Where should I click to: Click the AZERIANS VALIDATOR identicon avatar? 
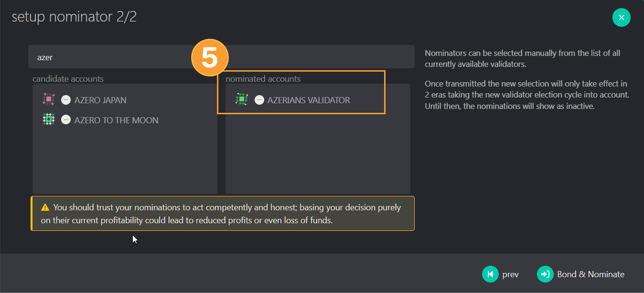pyautogui.click(x=242, y=99)
